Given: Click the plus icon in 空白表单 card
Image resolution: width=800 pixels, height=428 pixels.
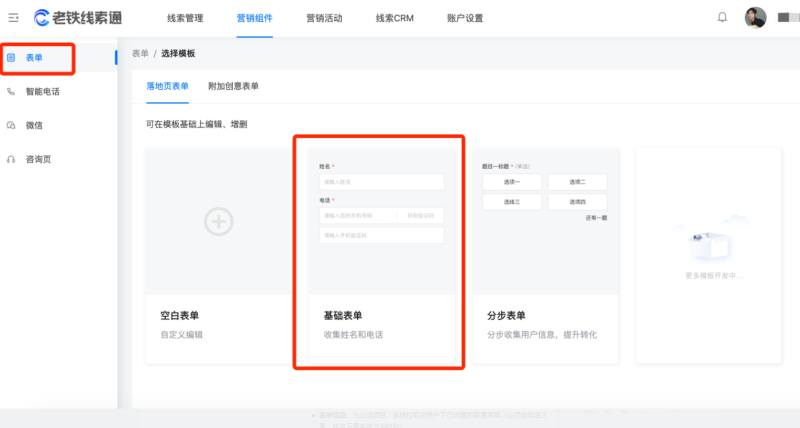Looking at the screenshot, I should [219, 221].
